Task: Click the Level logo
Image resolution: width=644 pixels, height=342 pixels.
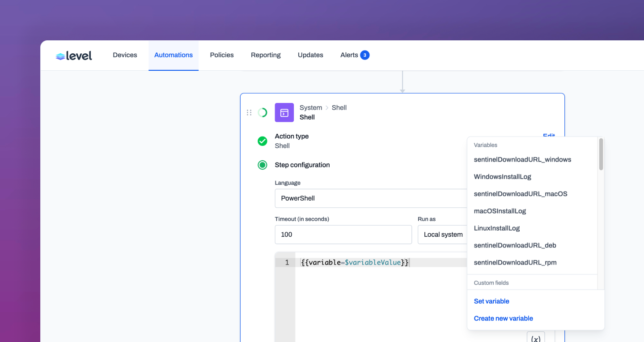Action: click(74, 56)
